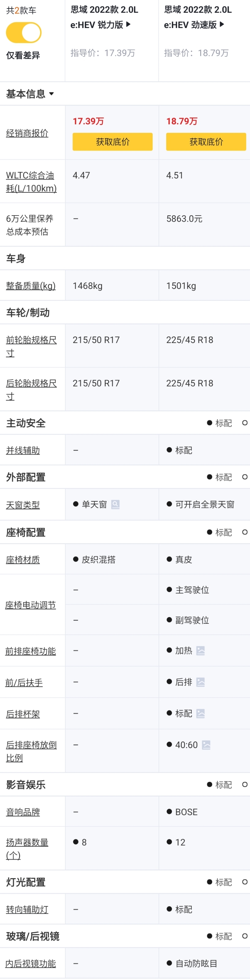Open 经销商报价 explanation link
This screenshot has width=250, height=980.
27,133
